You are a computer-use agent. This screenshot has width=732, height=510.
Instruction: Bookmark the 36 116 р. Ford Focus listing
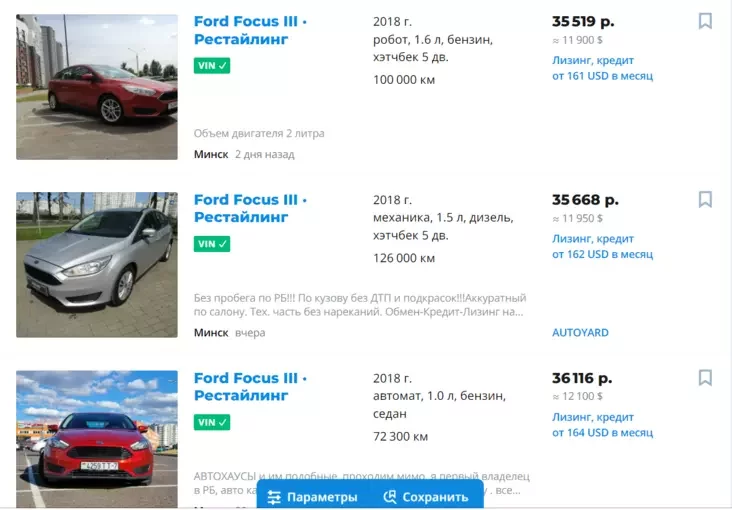pos(705,378)
